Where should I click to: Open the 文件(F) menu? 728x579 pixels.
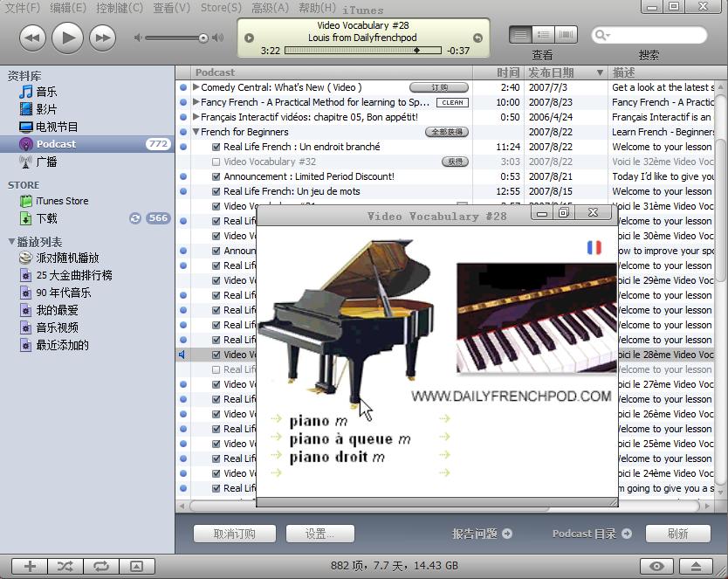22,8
